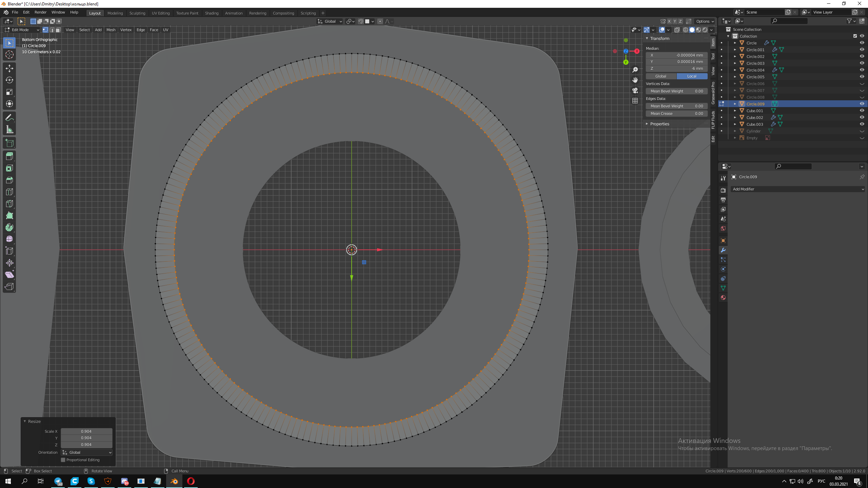Hide Circle.009 in the outliner

[862, 104]
